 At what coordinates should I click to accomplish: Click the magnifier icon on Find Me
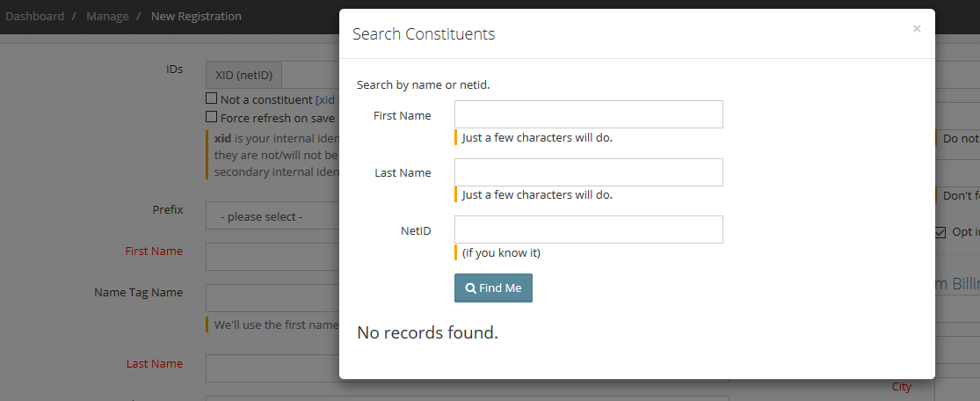coord(471,288)
